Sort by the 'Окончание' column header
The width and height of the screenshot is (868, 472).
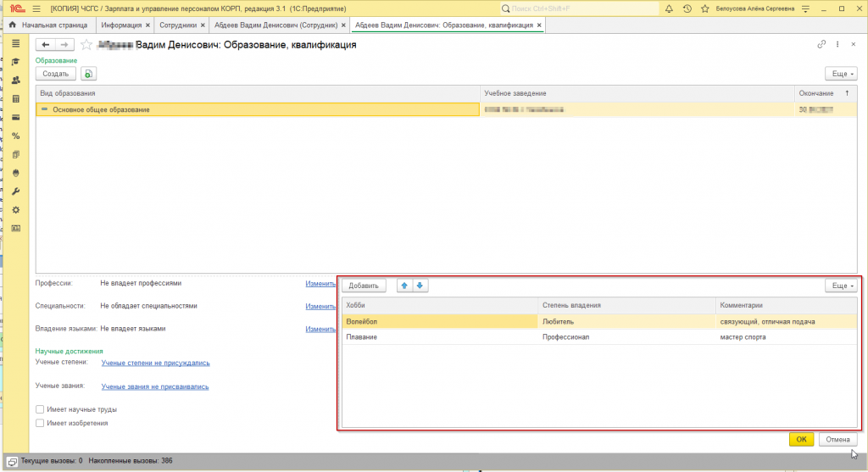coord(826,93)
